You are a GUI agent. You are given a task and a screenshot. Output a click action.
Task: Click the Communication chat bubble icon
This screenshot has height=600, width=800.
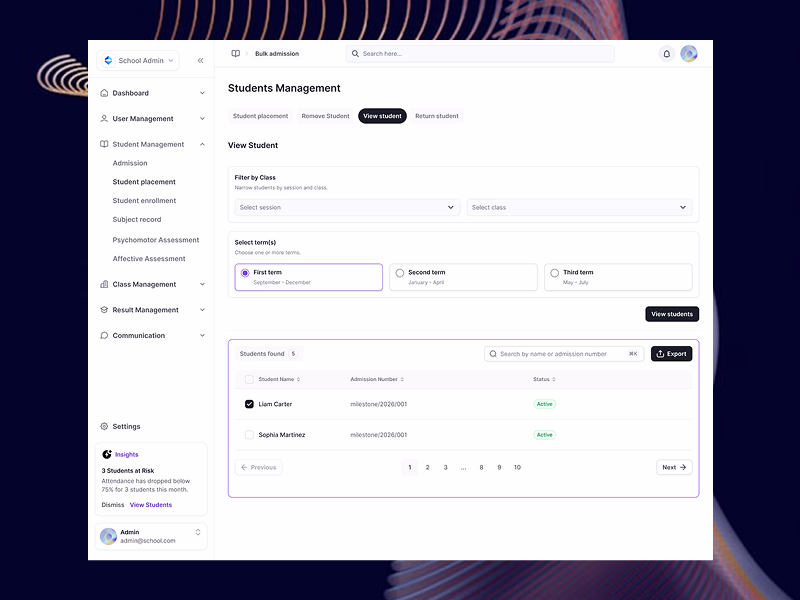coord(104,335)
